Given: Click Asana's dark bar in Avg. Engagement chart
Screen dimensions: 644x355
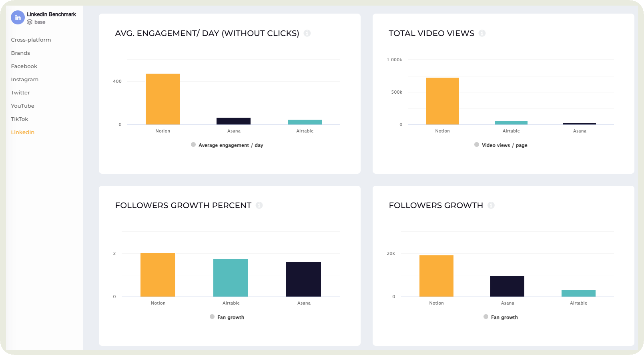Looking at the screenshot, I should point(233,121).
